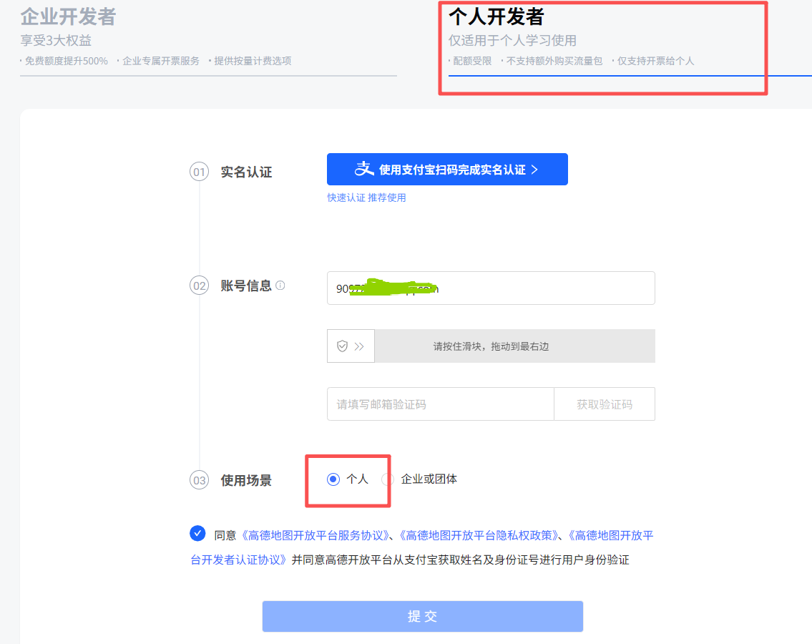Click the step 01 circle for 实名认证
Screen dimensions: 812x644
click(199, 172)
